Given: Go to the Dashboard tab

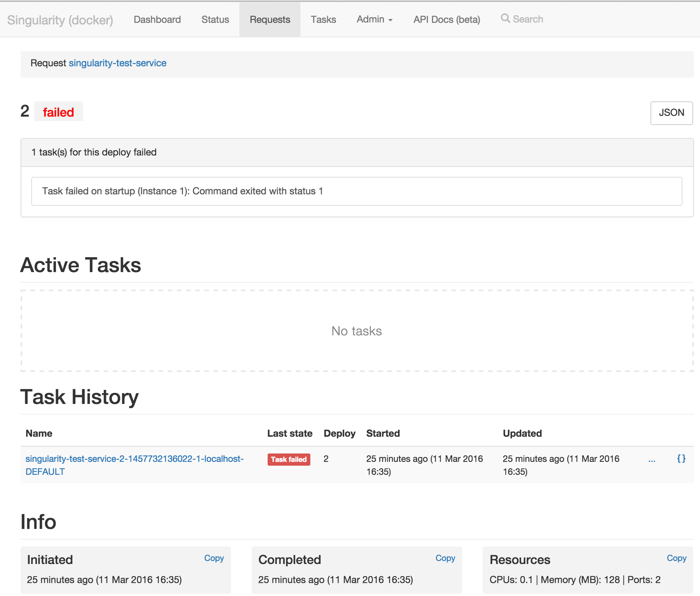Looking at the screenshot, I should click(157, 19).
